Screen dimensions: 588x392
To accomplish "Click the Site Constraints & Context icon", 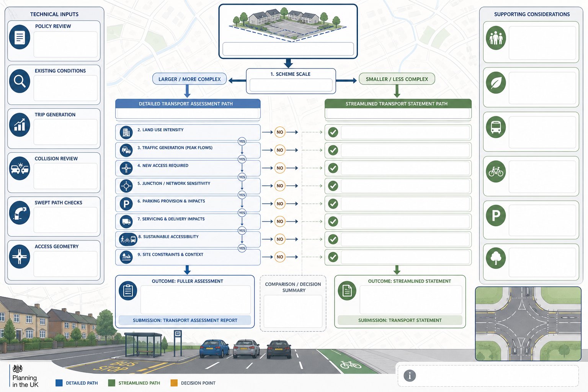I will coord(126,257).
